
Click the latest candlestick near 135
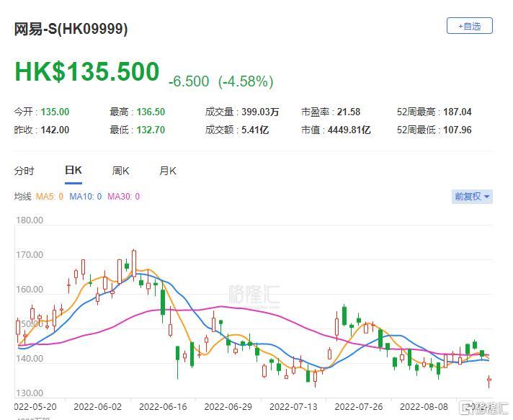tap(489, 380)
